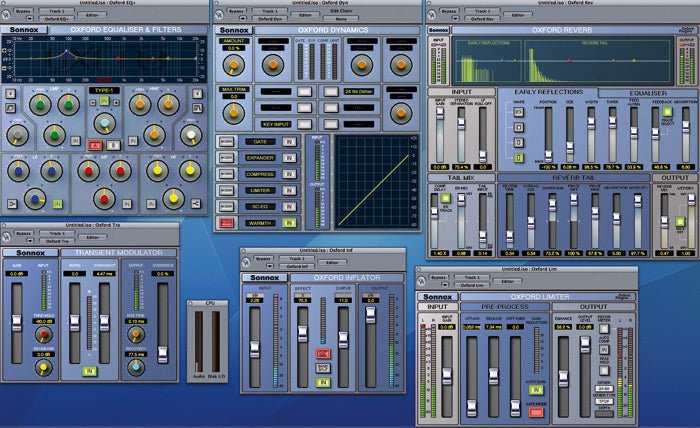Click the high filter slope icon in Oxford EQ
This screenshot has width=700, height=428.
(198, 108)
